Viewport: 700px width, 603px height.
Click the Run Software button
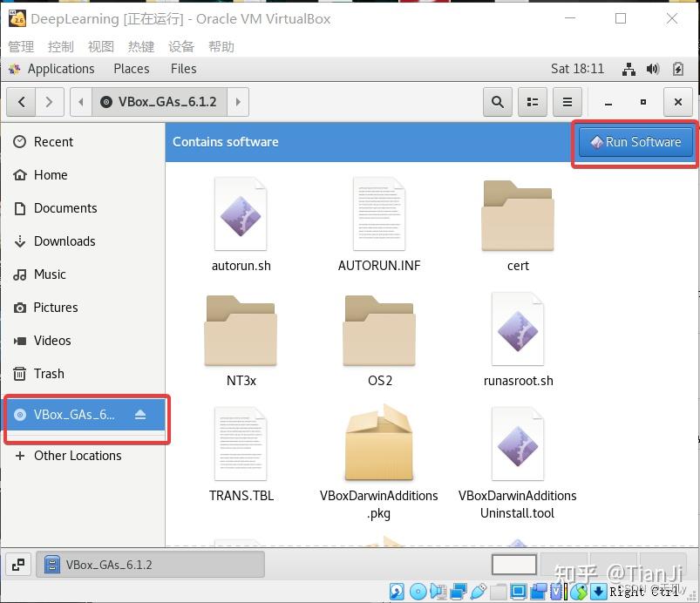tap(635, 141)
